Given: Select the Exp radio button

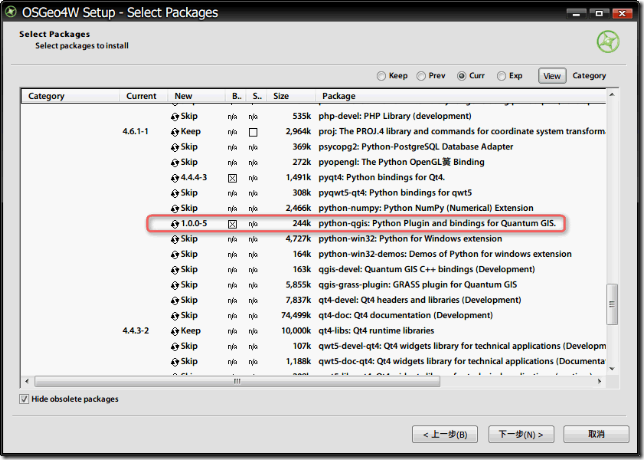Looking at the screenshot, I should tap(501, 76).
